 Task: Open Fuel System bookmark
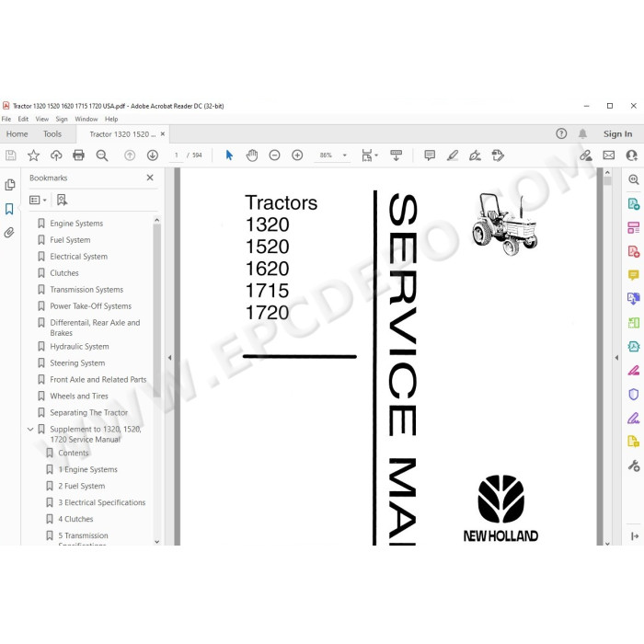pyautogui.click(x=70, y=240)
